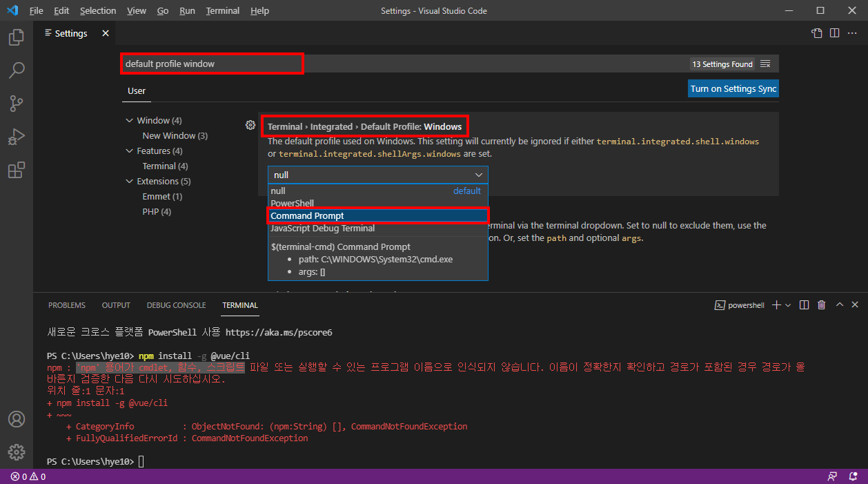Viewport: 868px width, 484px height.
Task: Switch to the PROBLEMS tab
Action: click(66, 304)
